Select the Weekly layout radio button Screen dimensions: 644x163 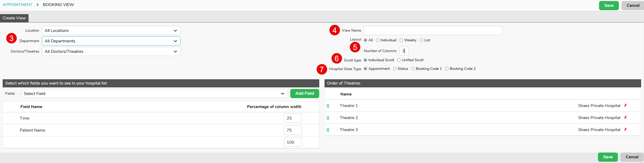coord(401,40)
